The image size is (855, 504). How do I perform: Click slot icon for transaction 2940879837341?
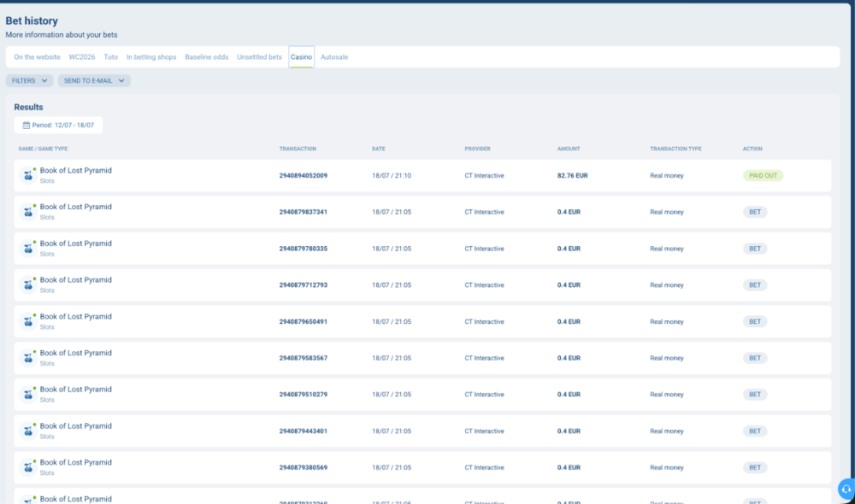28,212
